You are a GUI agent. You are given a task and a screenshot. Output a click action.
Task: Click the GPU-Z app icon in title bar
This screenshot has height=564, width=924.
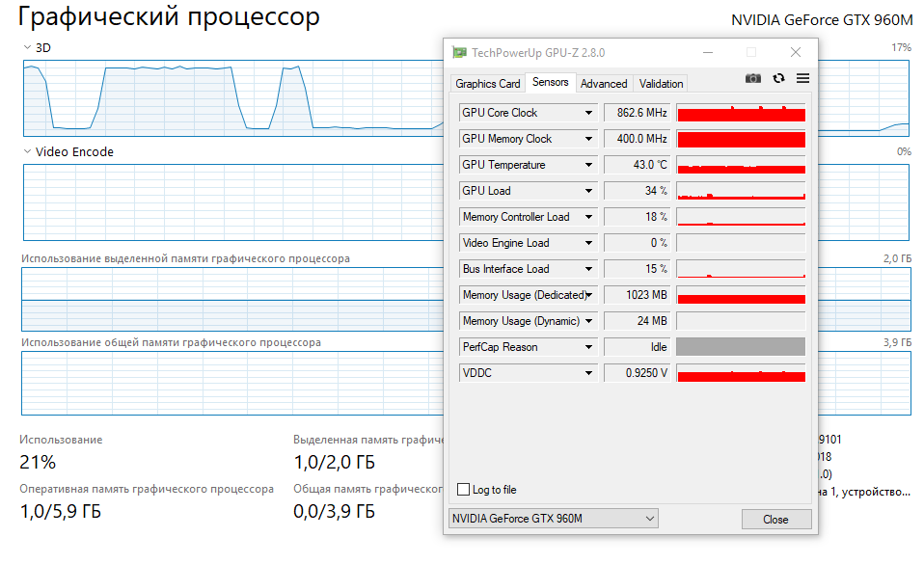[x=459, y=52]
